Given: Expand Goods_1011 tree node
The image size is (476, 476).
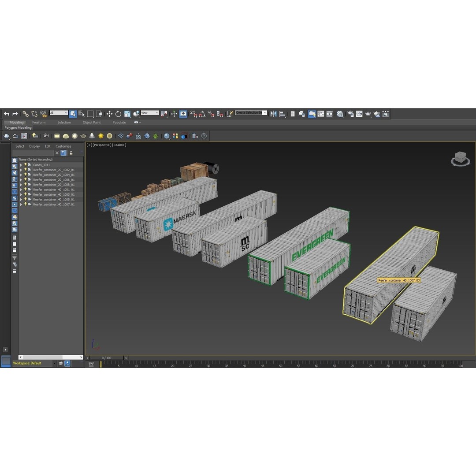Looking at the screenshot, I should pyautogui.click(x=21, y=165).
